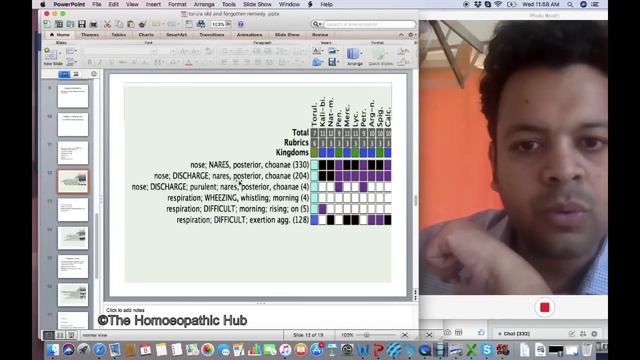This screenshot has width=640, height=360.
Task: Switch to the Themes ribbon tab
Action: pos(90,35)
